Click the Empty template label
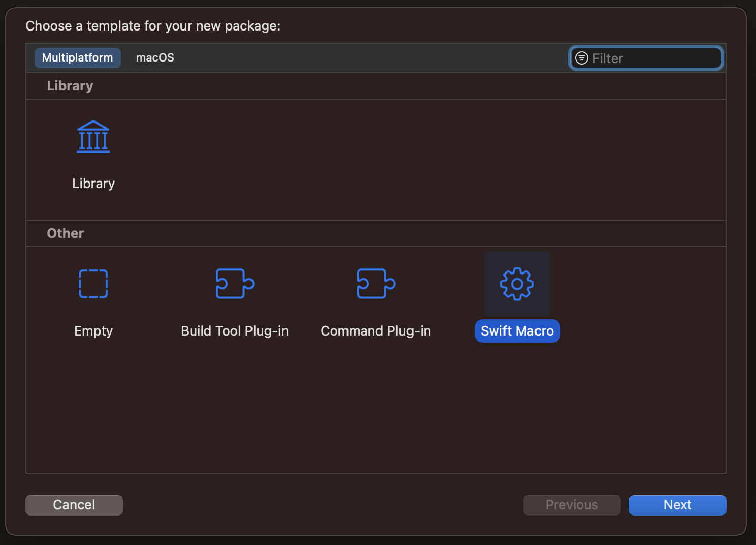756x545 pixels. (93, 331)
